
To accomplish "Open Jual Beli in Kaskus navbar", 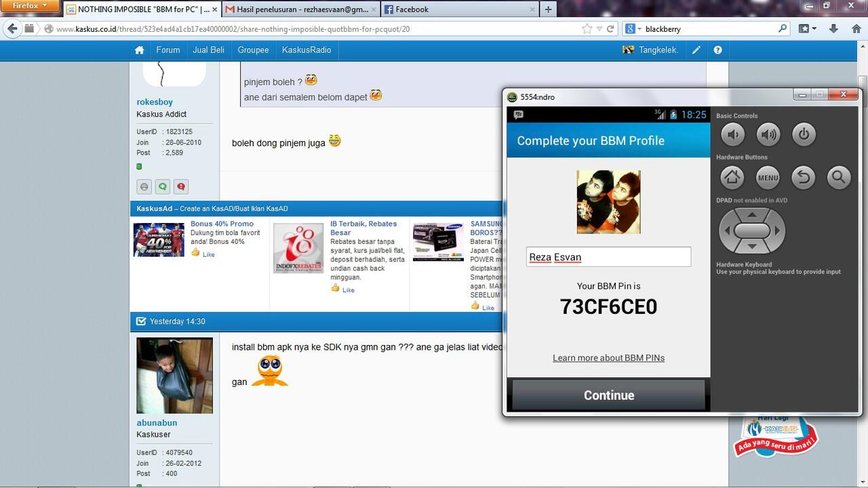I will point(209,50).
